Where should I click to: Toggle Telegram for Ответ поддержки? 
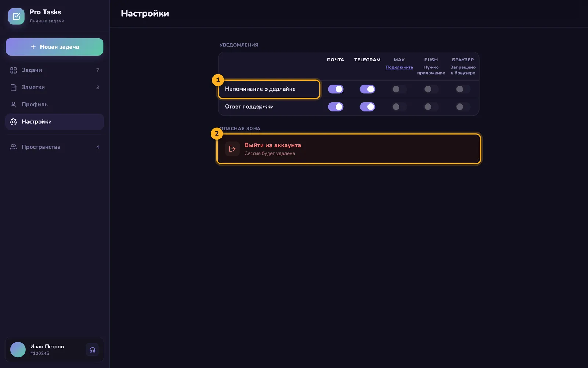367,107
